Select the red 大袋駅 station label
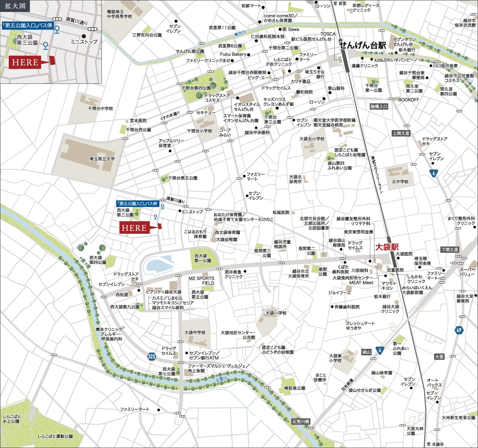Viewport: 478px width, 448px height. click(x=386, y=247)
